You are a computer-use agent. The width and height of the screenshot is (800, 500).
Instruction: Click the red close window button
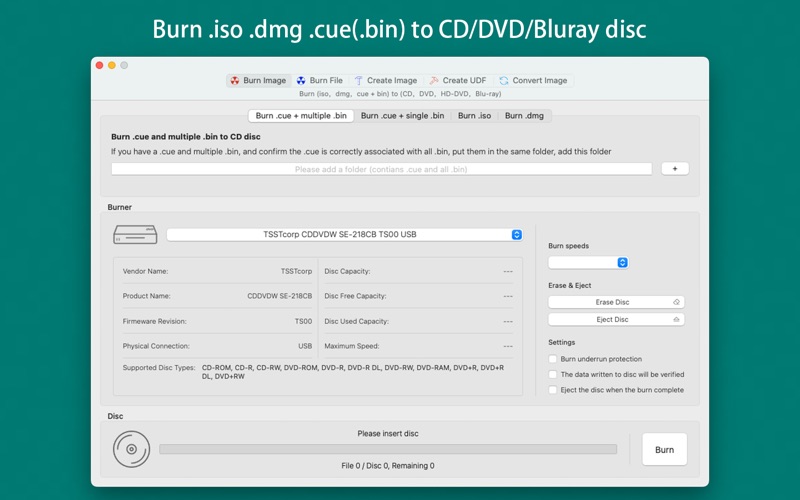99,65
